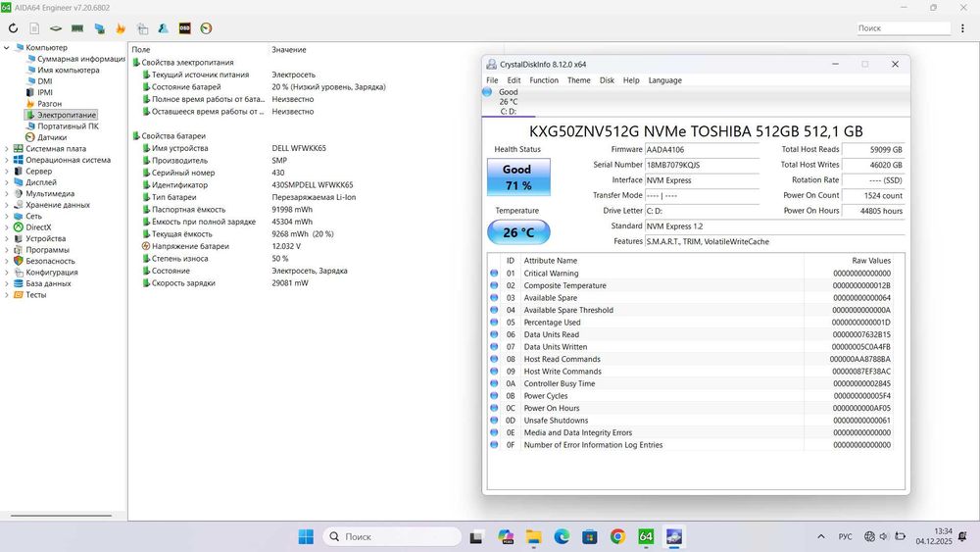
Task: Open Task View on taskbar
Action: [x=476, y=536]
